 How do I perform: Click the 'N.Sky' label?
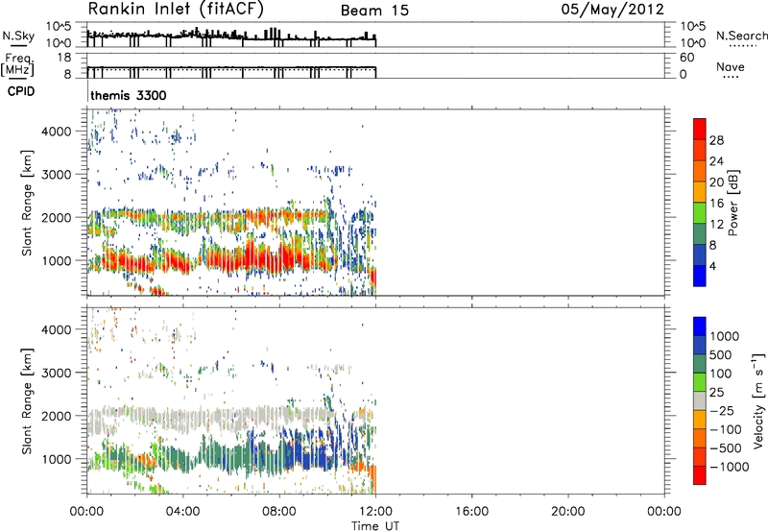pos(18,36)
